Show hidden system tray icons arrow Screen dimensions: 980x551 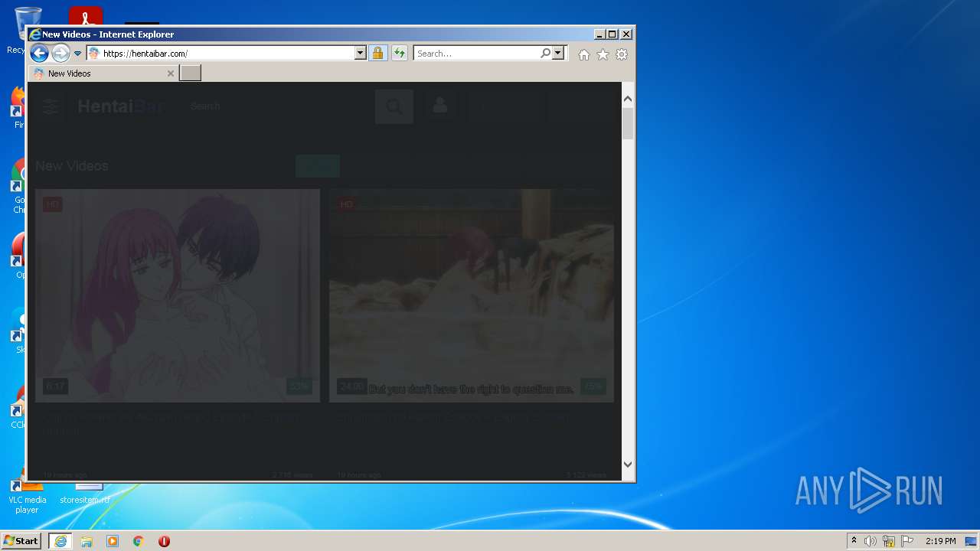pyautogui.click(x=854, y=541)
